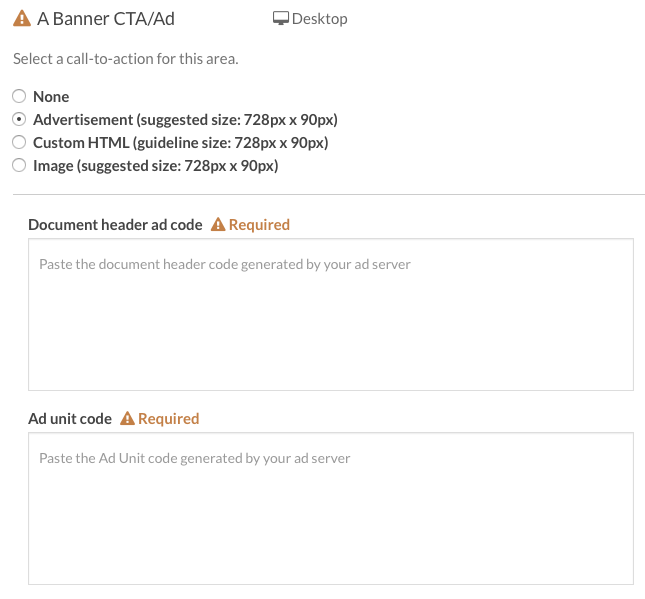The image size is (645, 599).
Task: Click the warning icon next to Document header ad code
Action: [218, 225]
